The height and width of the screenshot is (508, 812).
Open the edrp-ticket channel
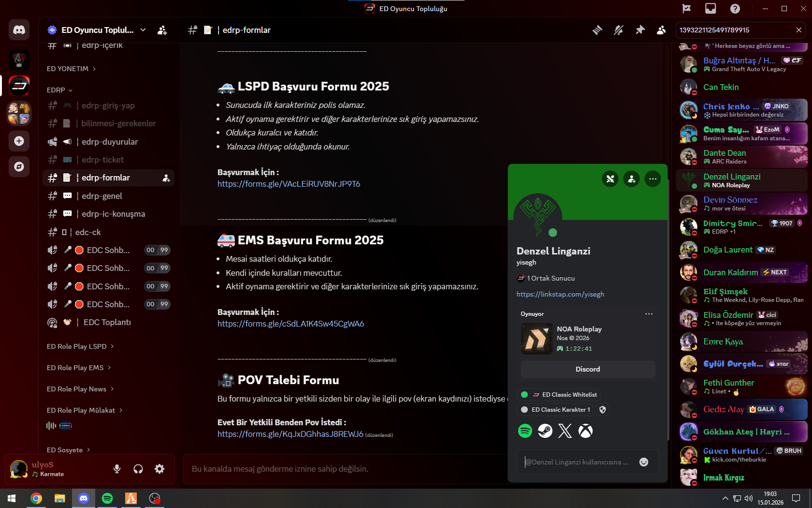(x=108, y=160)
